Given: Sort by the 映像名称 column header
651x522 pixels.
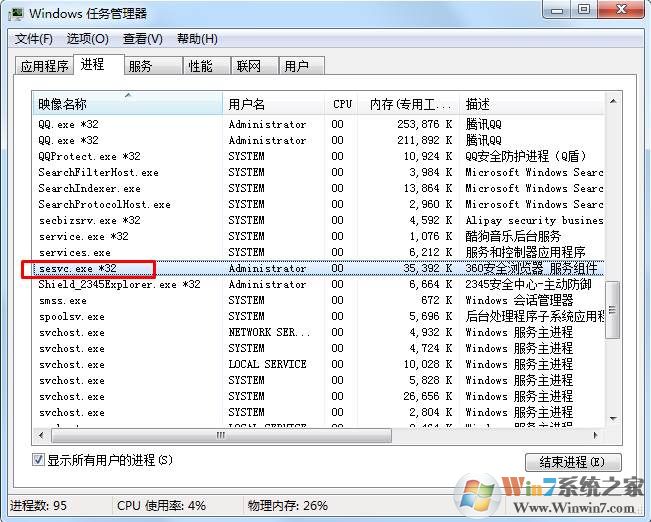Looking at the screenshot, I should point(127,103).
